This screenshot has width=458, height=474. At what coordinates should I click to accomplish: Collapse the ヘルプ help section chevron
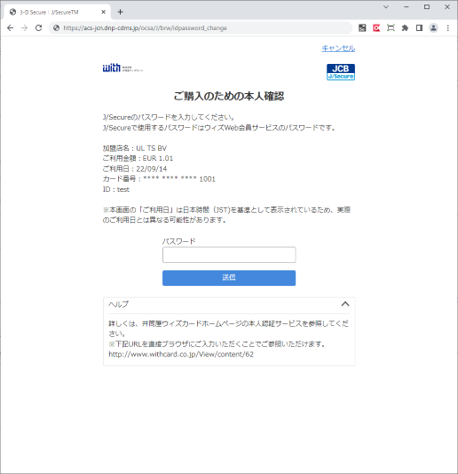pos(345,304)
